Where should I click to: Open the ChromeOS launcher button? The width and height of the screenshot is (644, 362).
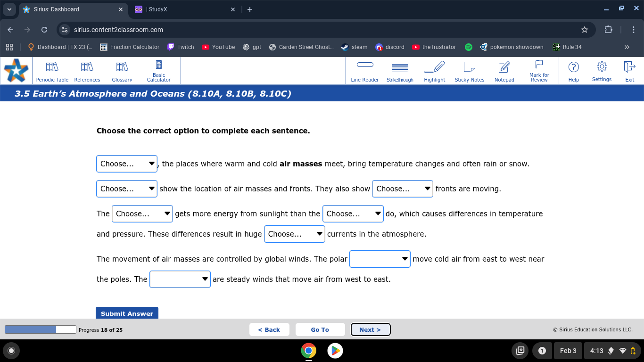click(11, 351)
